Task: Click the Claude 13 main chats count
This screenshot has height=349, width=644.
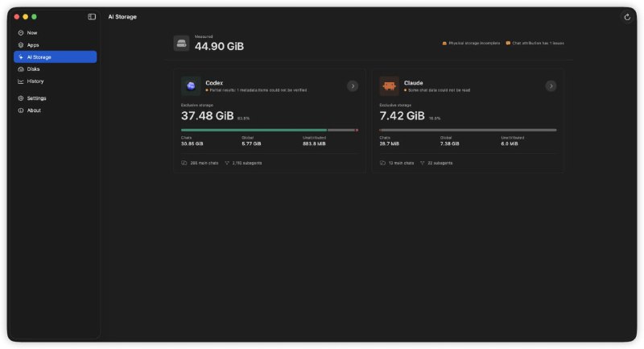Action: pos(397,163)
